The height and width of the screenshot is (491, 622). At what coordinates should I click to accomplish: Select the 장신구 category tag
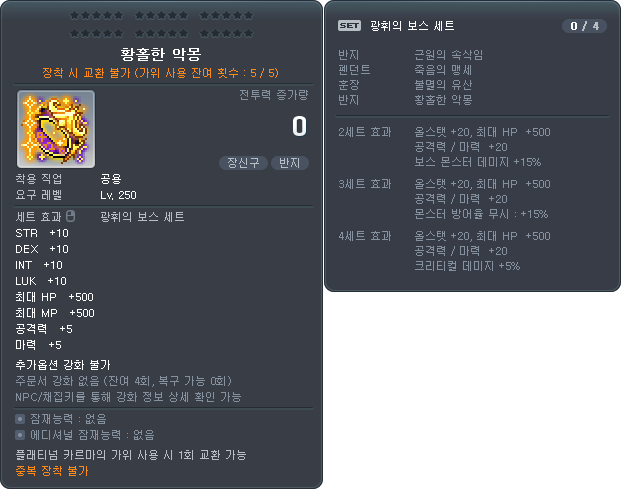tap(243, 163)
